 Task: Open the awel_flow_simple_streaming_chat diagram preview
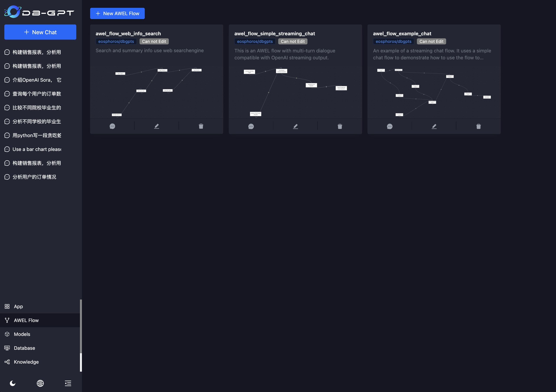coord(295,92)
